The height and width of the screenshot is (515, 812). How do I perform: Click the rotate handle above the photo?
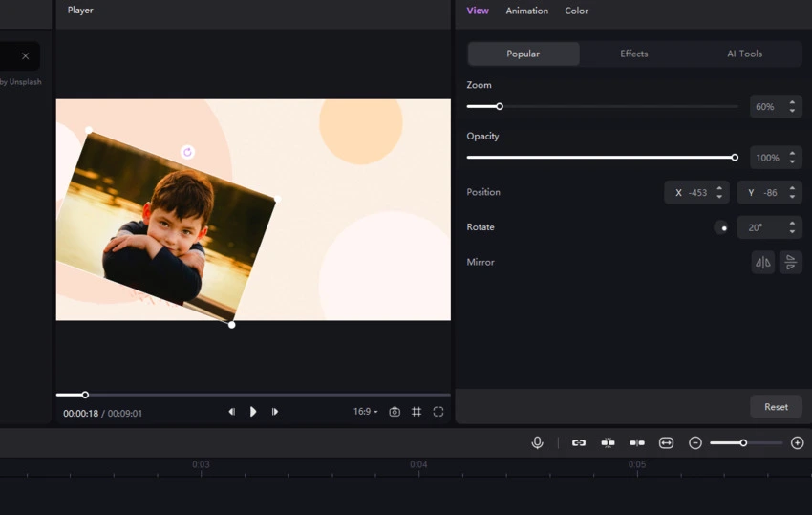[x=187, y=152]
